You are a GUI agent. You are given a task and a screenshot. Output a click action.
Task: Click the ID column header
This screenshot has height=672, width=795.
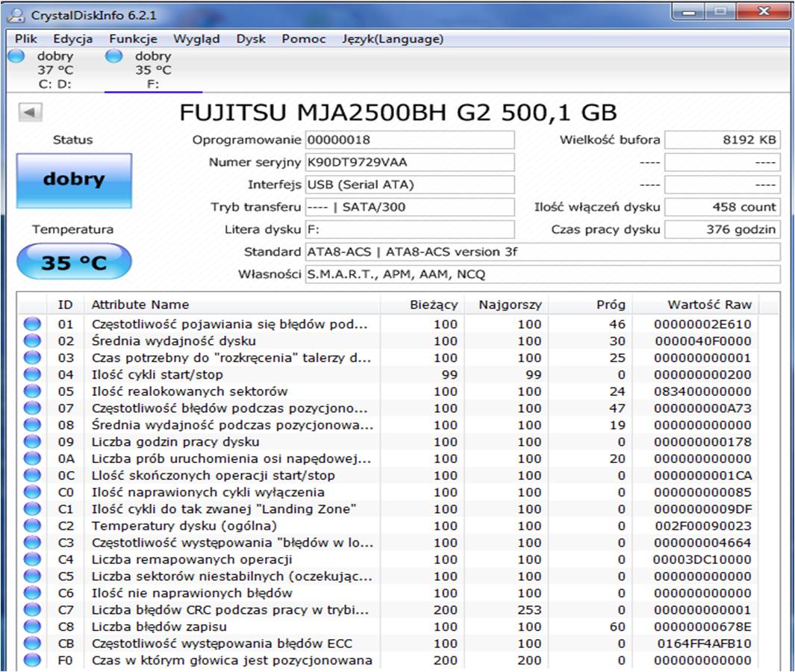pyautogui.click(x=66, y=305)
